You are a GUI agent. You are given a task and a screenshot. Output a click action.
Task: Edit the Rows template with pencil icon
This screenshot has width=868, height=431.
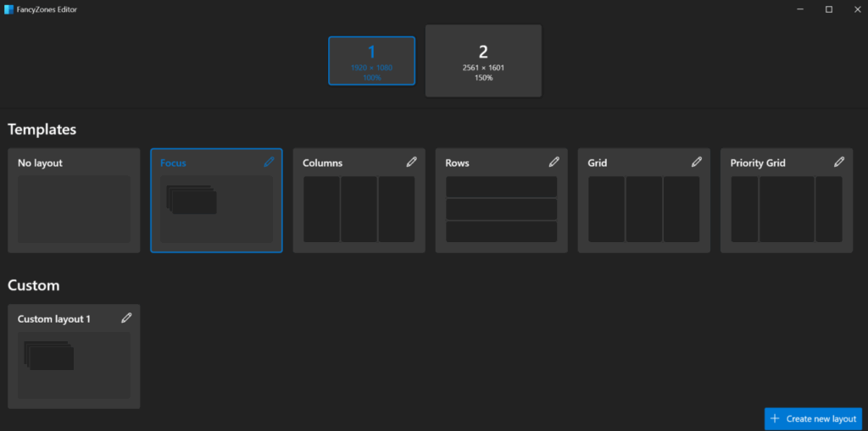point(554,162)
